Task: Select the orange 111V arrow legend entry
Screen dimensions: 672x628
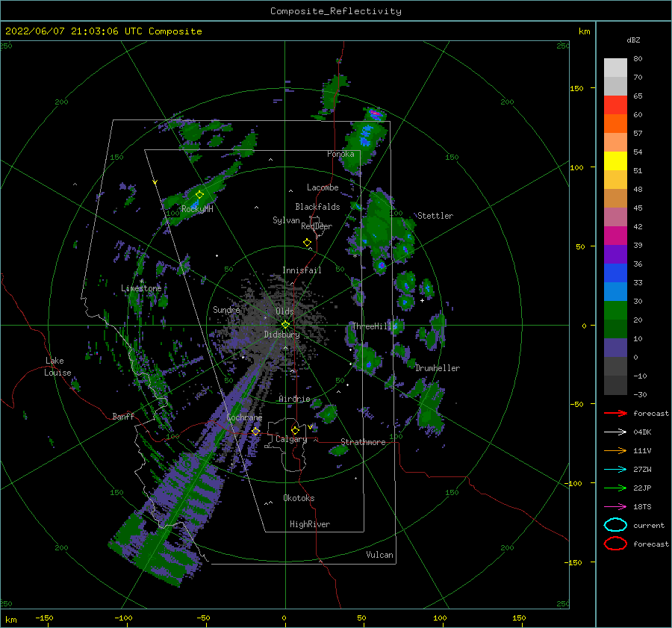Action: point(615,450)
